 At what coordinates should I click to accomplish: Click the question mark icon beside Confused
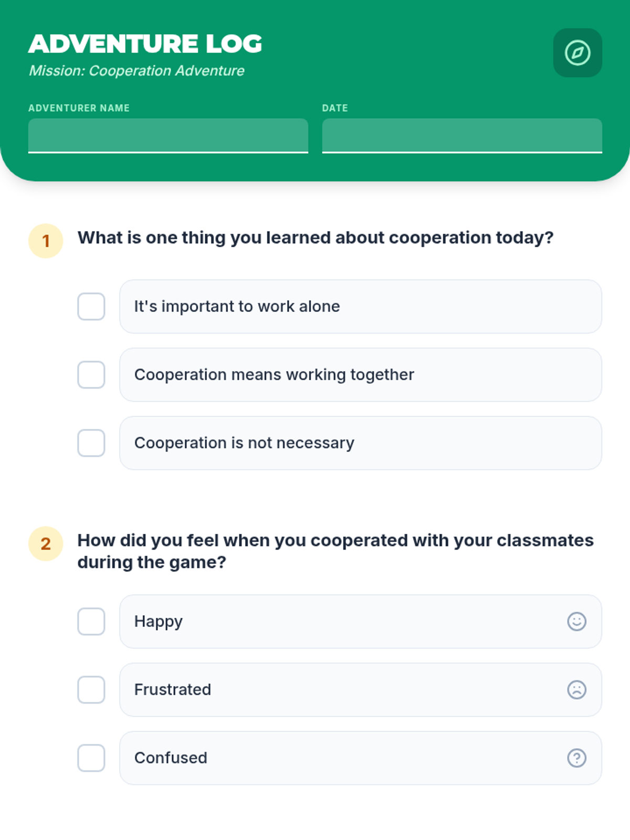tap(576, 758)
